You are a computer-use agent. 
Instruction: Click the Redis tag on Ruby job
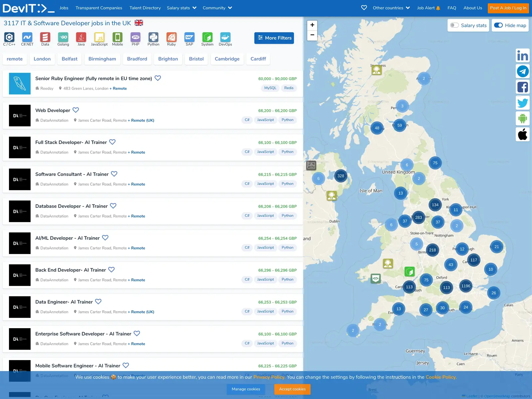point(289,88)
